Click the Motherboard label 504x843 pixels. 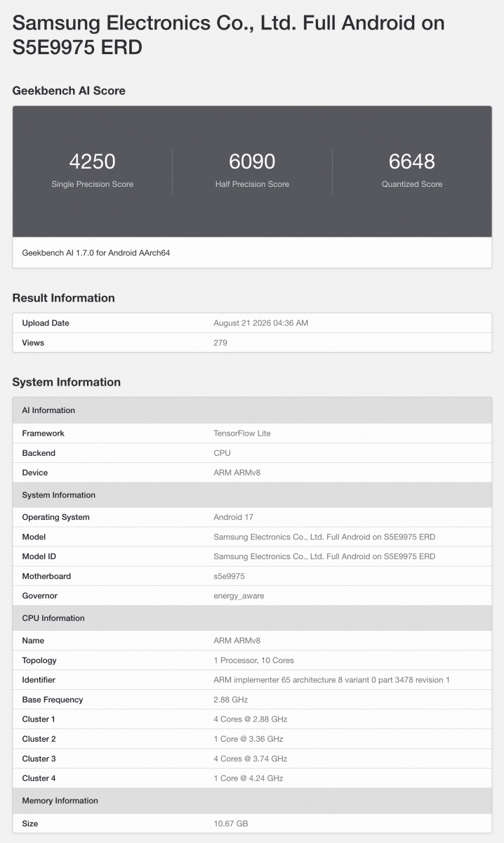[46, 576]
